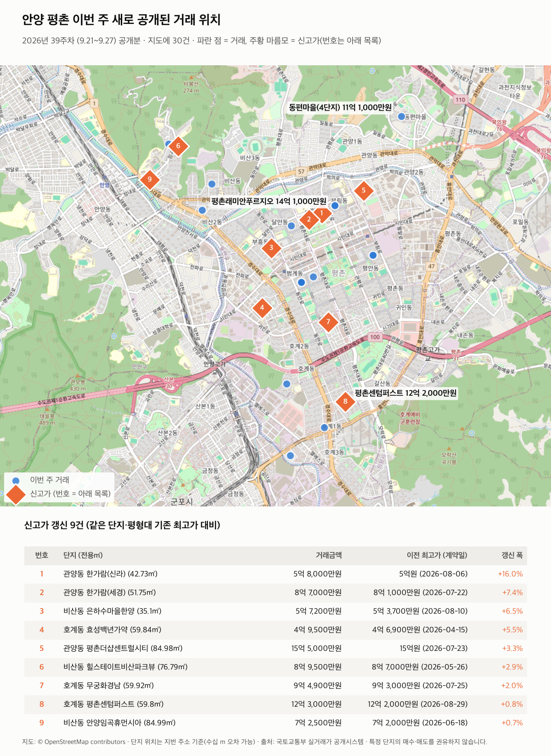This screenshot has height=756, width=551.
Task: Click the row '관양동 한가람(세경) (51.75㎡)'
Action: [x=275, y=593]
